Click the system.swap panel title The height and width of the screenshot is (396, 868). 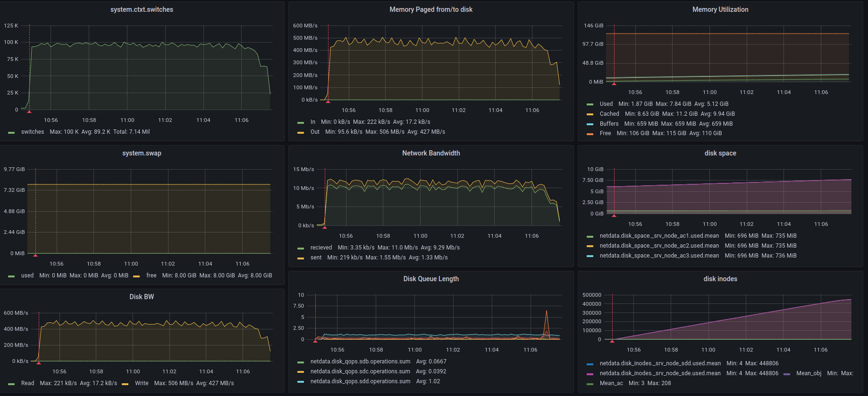coord(142,153)
